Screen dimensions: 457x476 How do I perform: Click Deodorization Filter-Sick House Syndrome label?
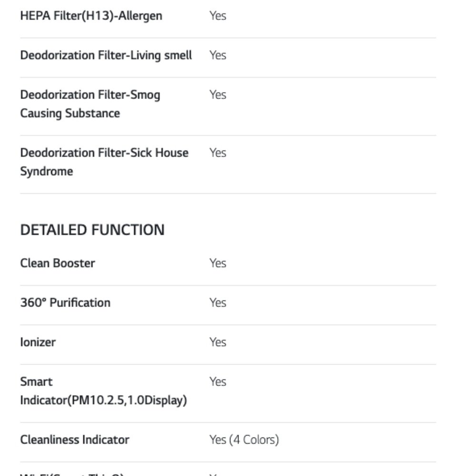click(x=104, y=162)
